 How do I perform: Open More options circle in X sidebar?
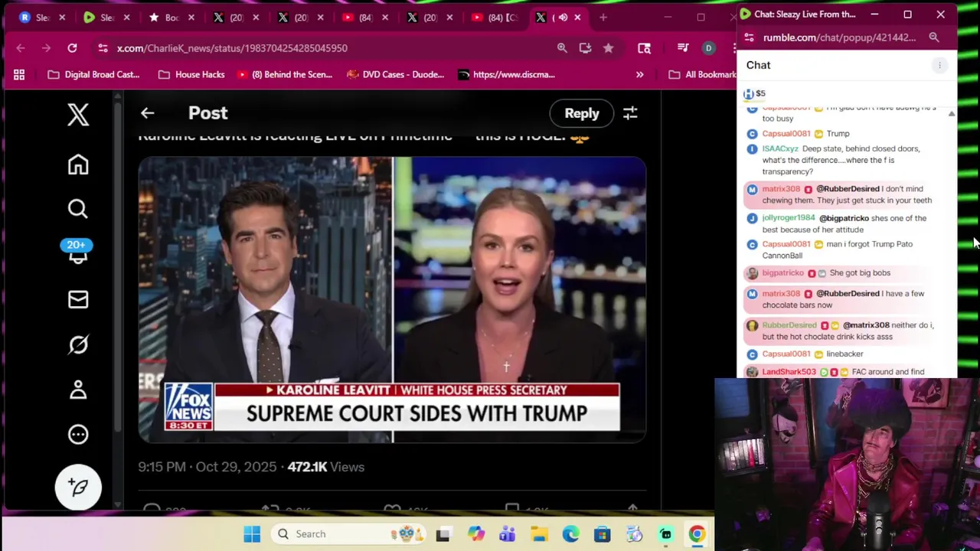78,435
